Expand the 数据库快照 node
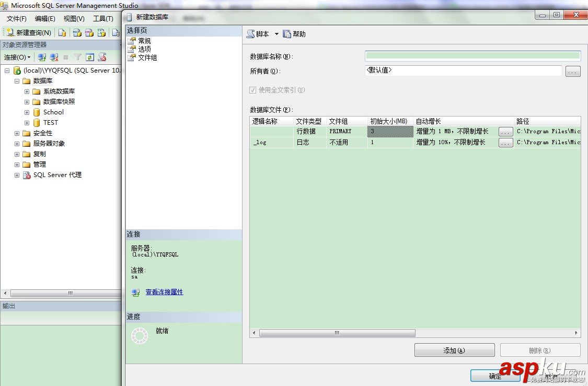588x386 pixels. (27, 102)
